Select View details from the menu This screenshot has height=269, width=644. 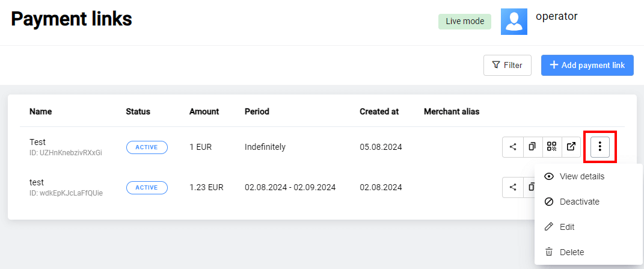[581, 176]
